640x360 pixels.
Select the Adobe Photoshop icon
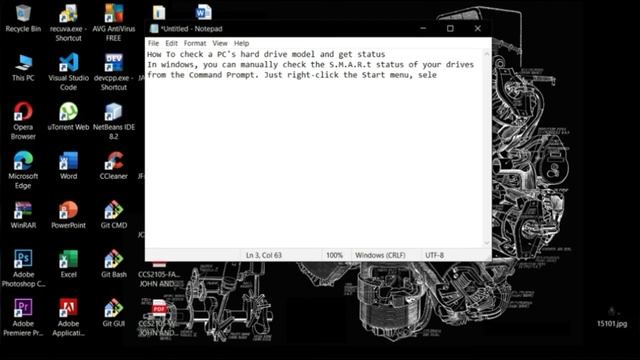[23, 269]
